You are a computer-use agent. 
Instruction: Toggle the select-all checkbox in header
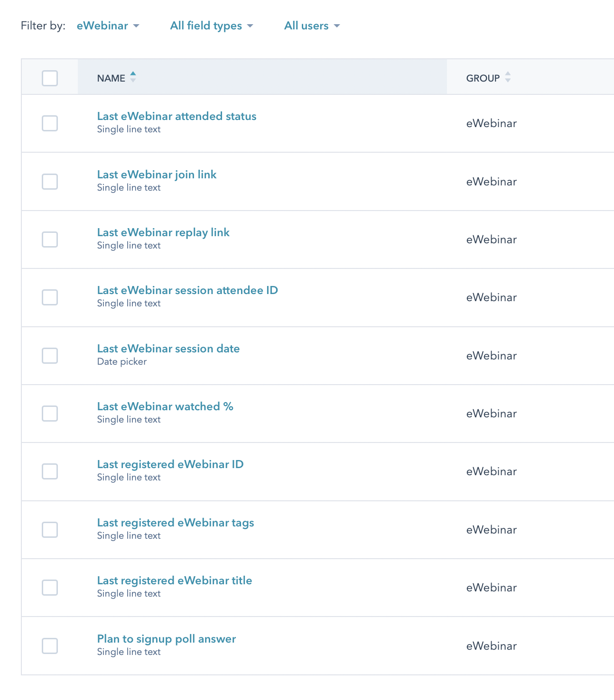tap(50, 78)
